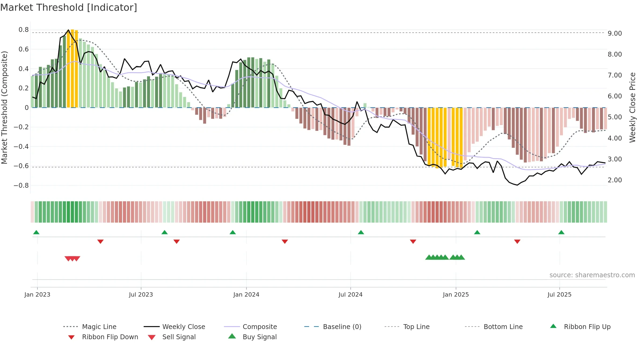Click the 2.00 price axis tick
This screenshot has width=644, height=362.
[615, 180]
